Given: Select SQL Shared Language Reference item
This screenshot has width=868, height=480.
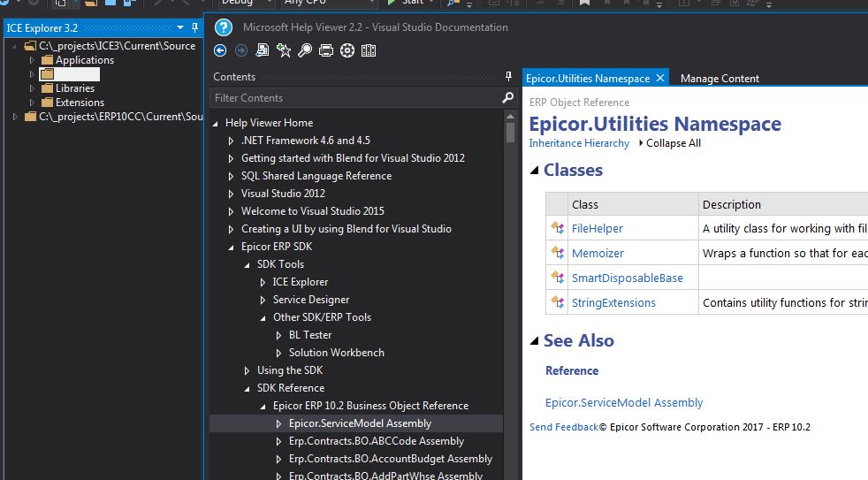Looking at the screenshot, I should click(316, 176).
